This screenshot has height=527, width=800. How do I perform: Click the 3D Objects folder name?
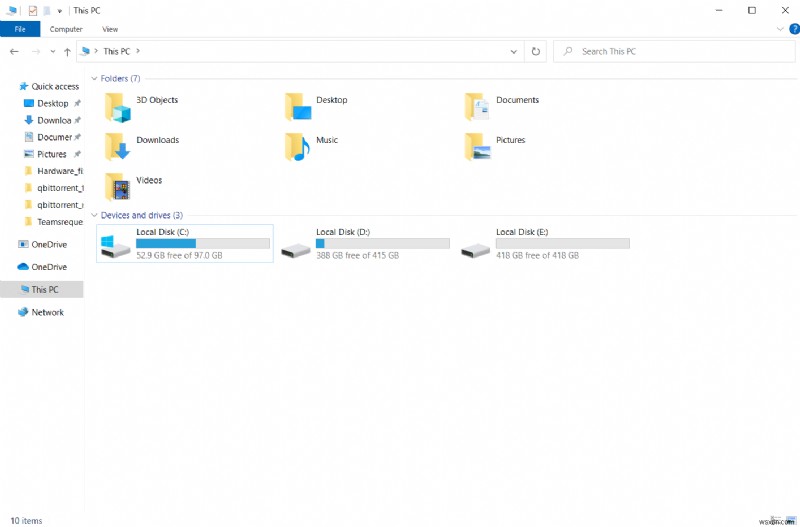[157, 100]
